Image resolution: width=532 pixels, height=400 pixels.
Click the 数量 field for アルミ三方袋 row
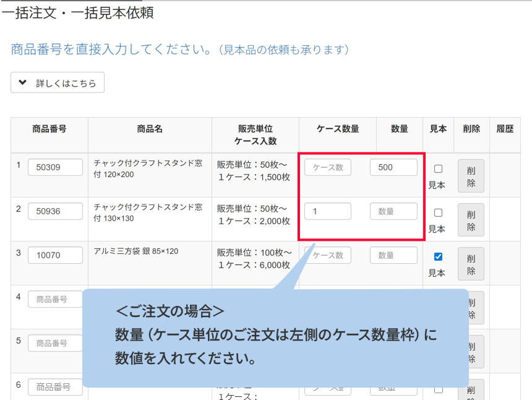(393, 255)
